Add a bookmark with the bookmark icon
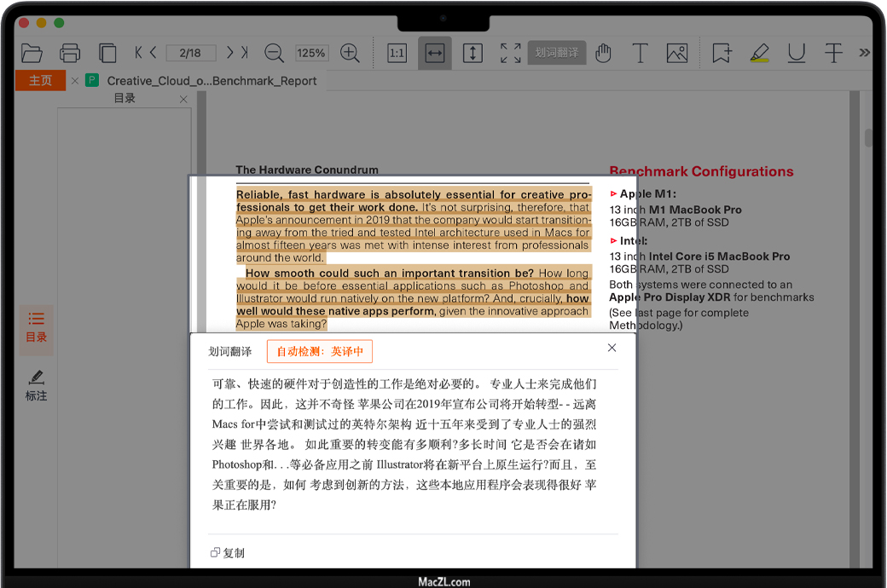Screen dimensions: 887x588 [x=722, y=53]
